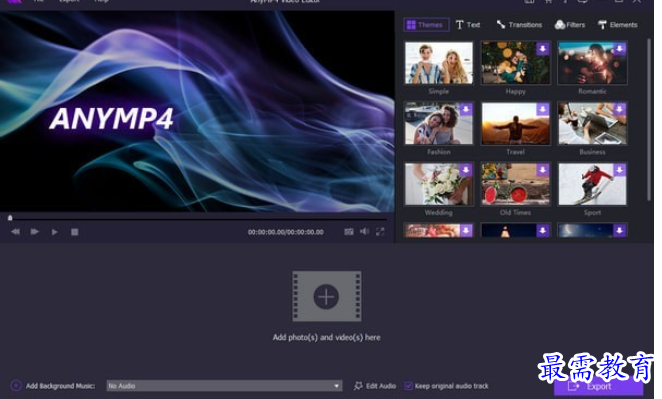
Task: Select the Happy theme thumbnail
Action: coord(515,63)
